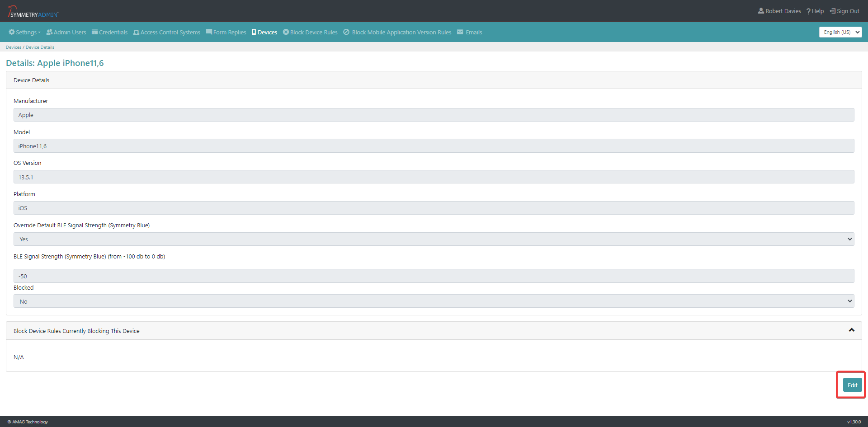Click the N/A text under blocking rules
Viewport: 868px width, 427px height.
pos(19,357)
